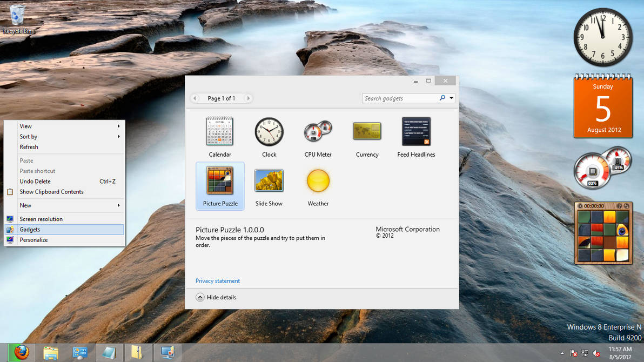Open File Explorer from the taskbar
This screenshot has height=362, width=644.
click(x=51, y=353)
